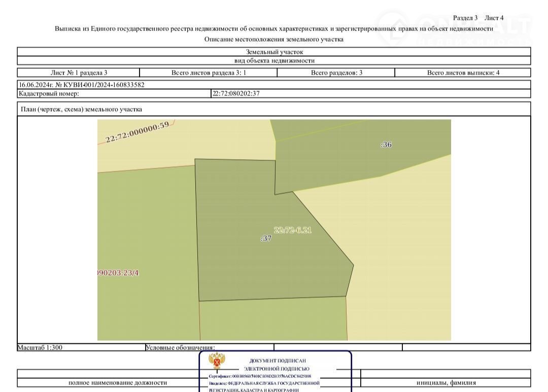Select the 'Земельный участок' header row
Viewport: 548px width, 392px height.
[274, 52]
